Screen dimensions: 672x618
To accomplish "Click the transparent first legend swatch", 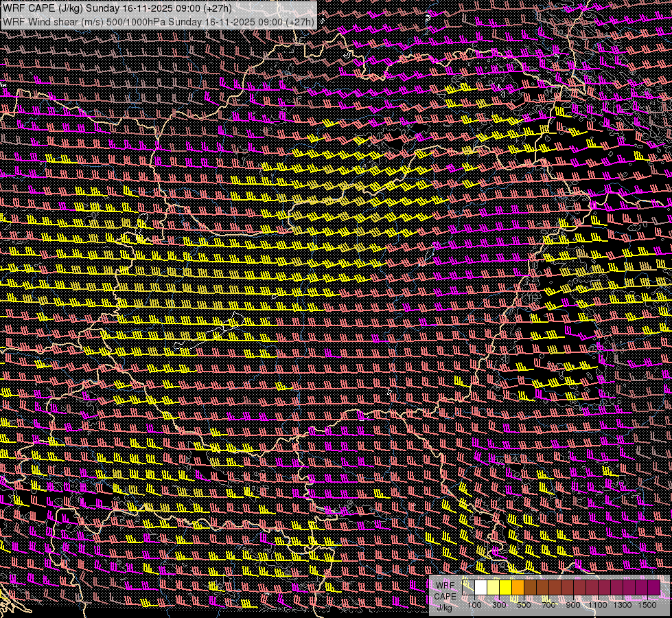I will (469, 588).
